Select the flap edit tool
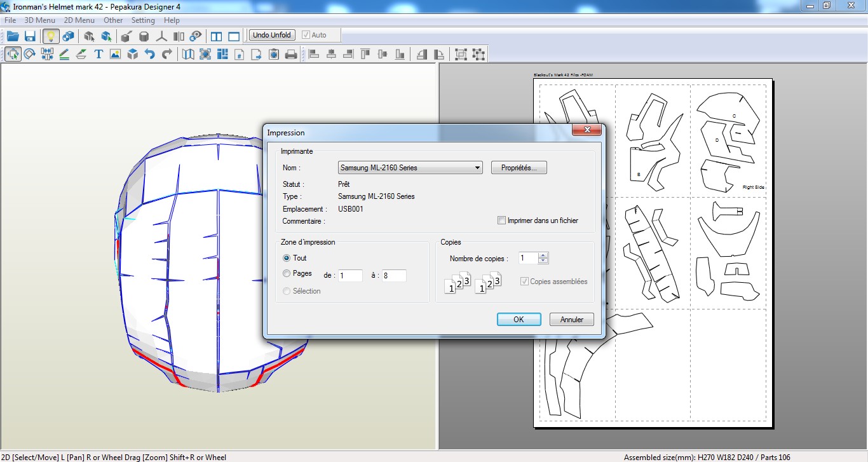Viewport: 868px width, 462px height. [x=81, y=55]
